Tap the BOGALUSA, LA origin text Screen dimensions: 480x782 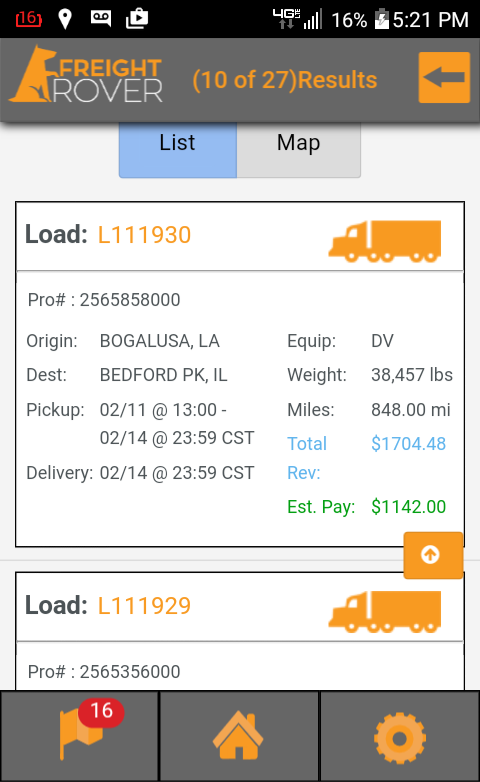click(x=160, y=341)
